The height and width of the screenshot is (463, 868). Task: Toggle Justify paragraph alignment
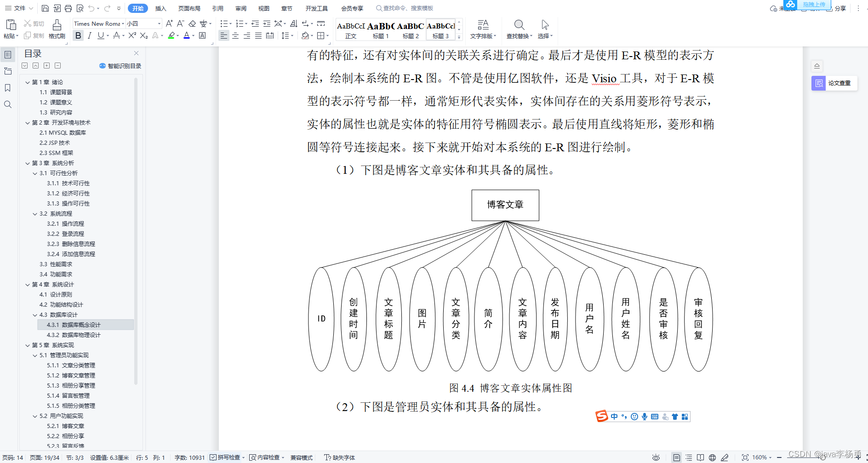[258, 35]
